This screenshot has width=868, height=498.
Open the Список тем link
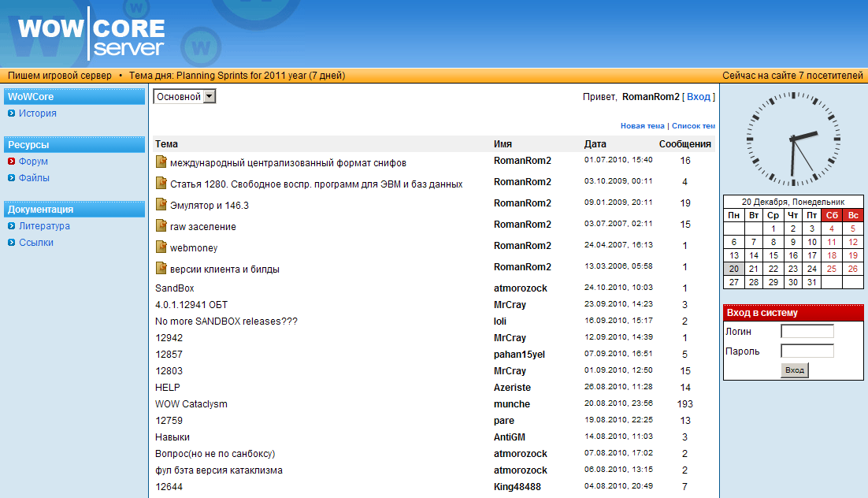(692, 126)
